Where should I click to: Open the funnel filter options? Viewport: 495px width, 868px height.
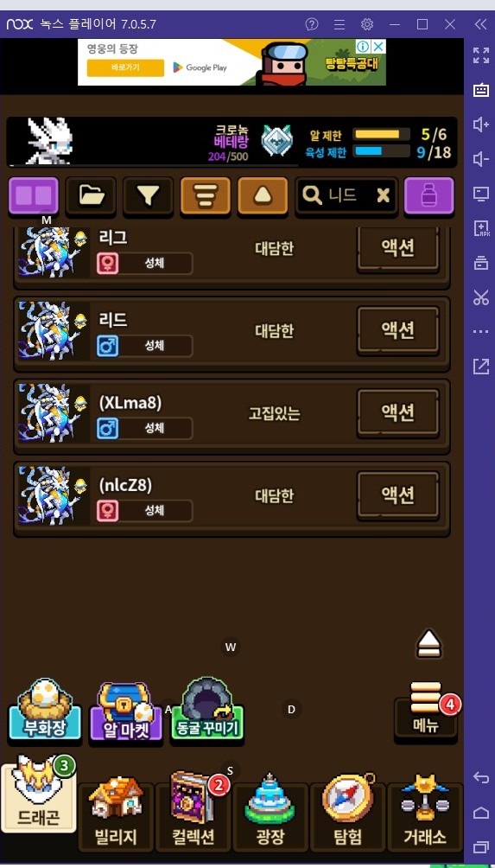(148, 196)
